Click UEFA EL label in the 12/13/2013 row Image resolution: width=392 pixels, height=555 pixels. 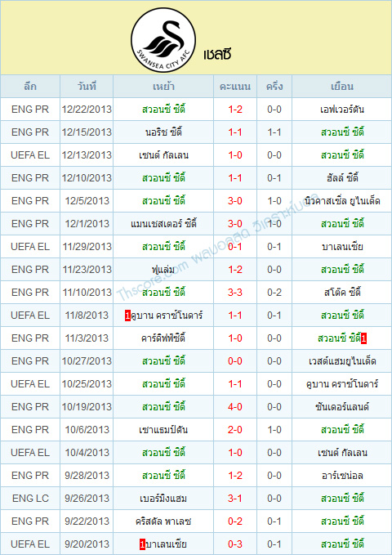30,155
